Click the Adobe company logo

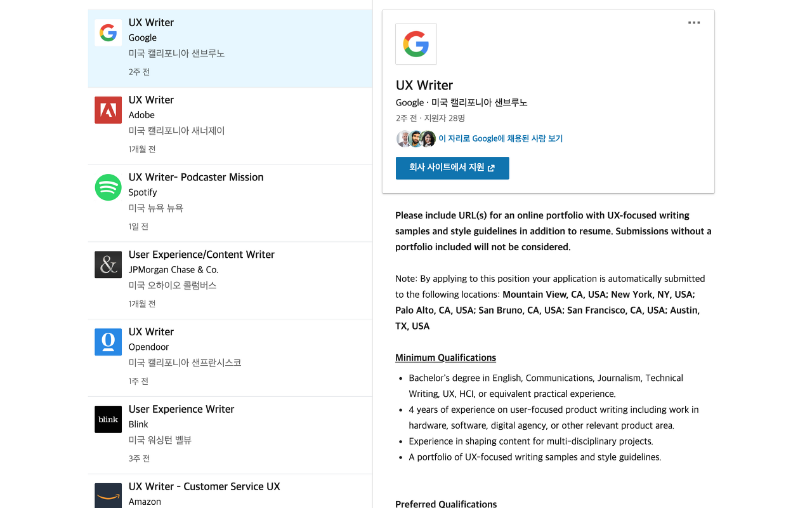pyautogui.click(x=108, y=110)
